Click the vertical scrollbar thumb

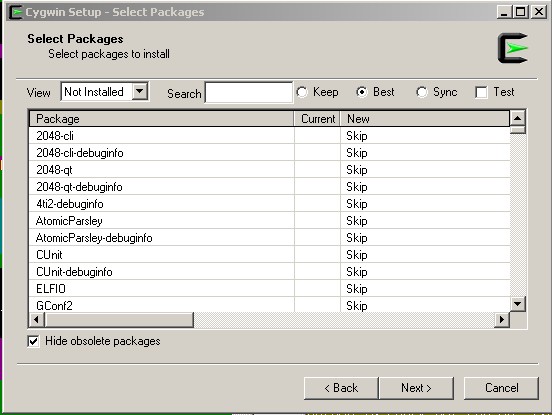tap(518, 130)
